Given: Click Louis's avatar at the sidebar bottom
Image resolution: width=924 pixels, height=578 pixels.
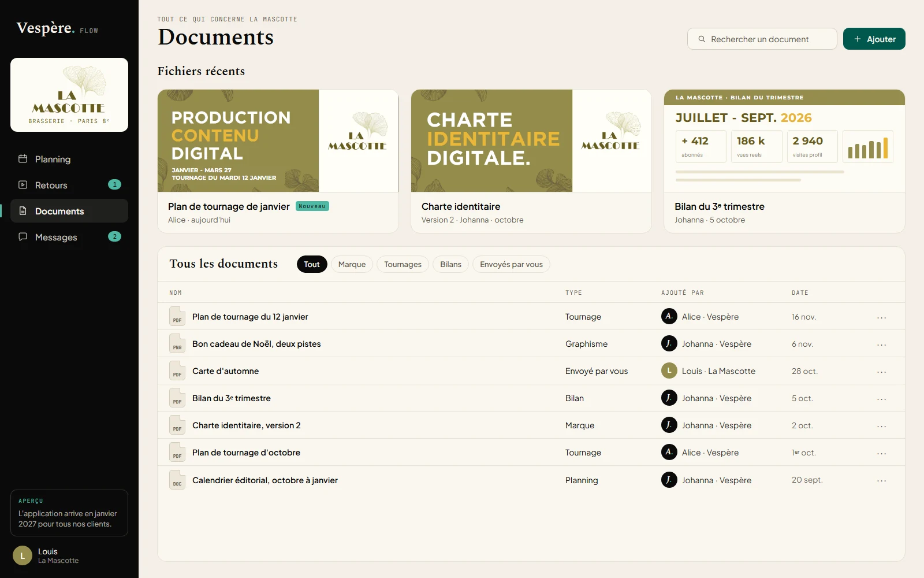Looking at the screenshot, I should pos(23,555).
